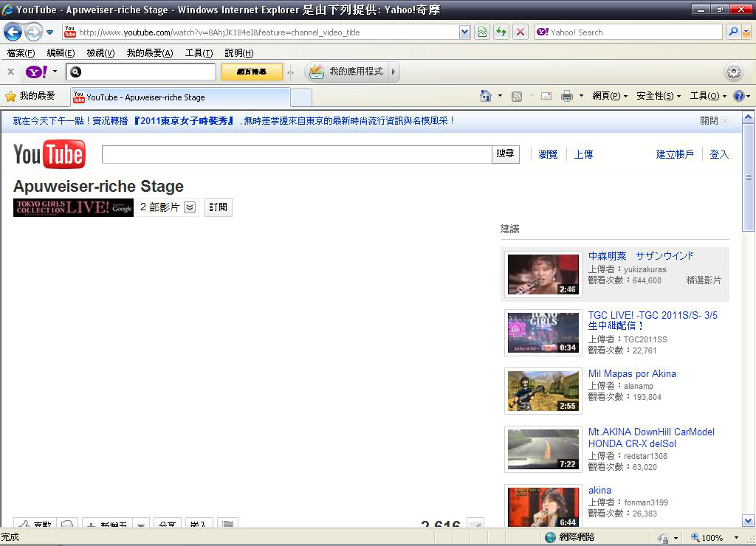Viewport: 756px width, 546px height.
Task: Click the browser Forward arrow button
Action: click(x=33, y=32)
